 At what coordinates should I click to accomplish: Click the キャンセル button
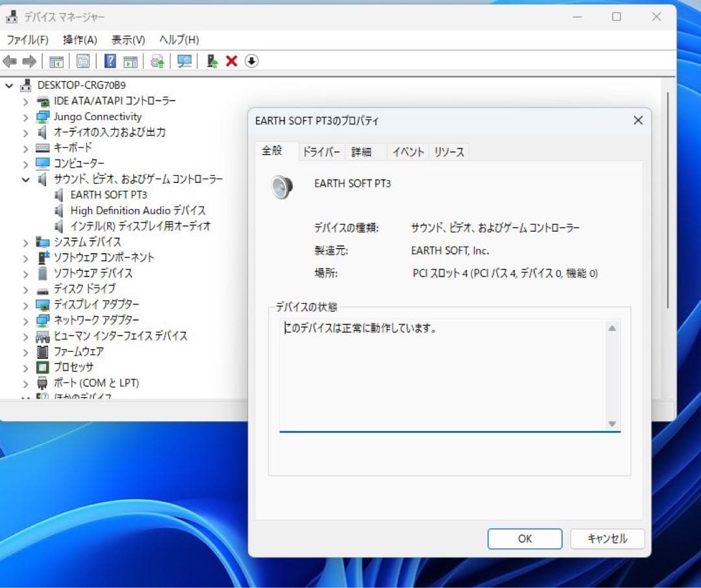(x=607, y=539)
